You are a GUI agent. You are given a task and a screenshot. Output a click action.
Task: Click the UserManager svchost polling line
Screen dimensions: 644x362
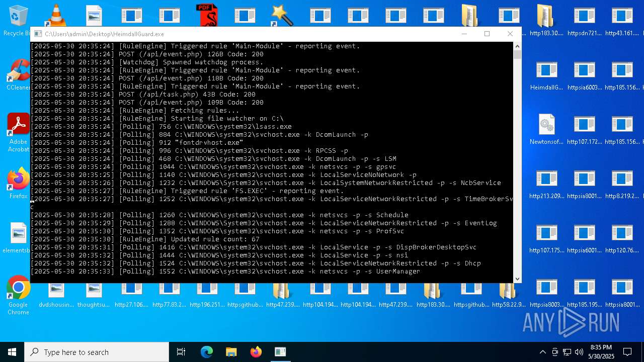pos(225,271)
